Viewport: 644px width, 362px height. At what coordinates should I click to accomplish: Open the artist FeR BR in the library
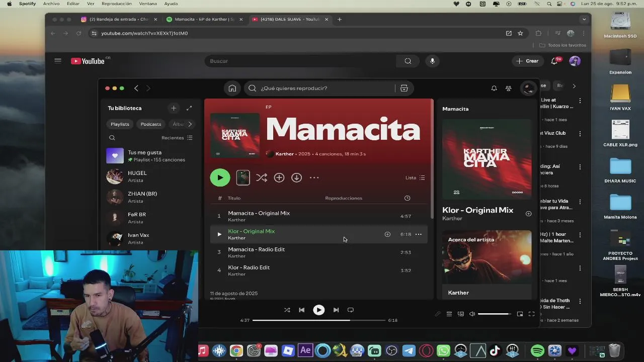coord(150,218)
